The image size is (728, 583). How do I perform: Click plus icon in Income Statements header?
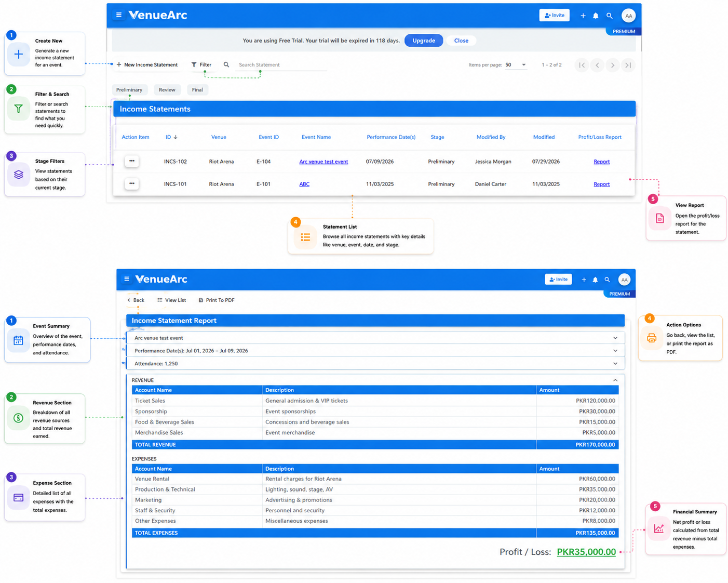point(583,16)
